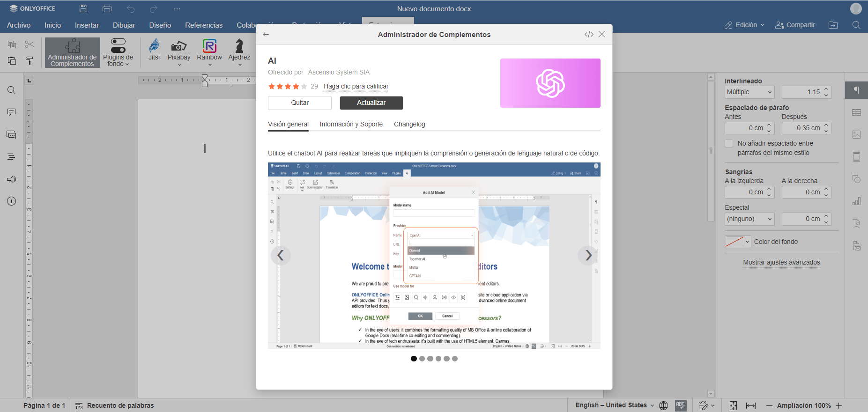The image size is (868, 412).
Task: Open the Administrador de Complementos button
Action: tap(73, 52)
